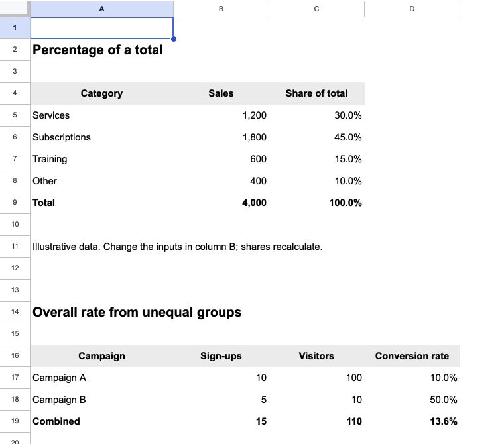Click the fill handle on cell A1
The image size is (504, 444).
pos(174,39)
